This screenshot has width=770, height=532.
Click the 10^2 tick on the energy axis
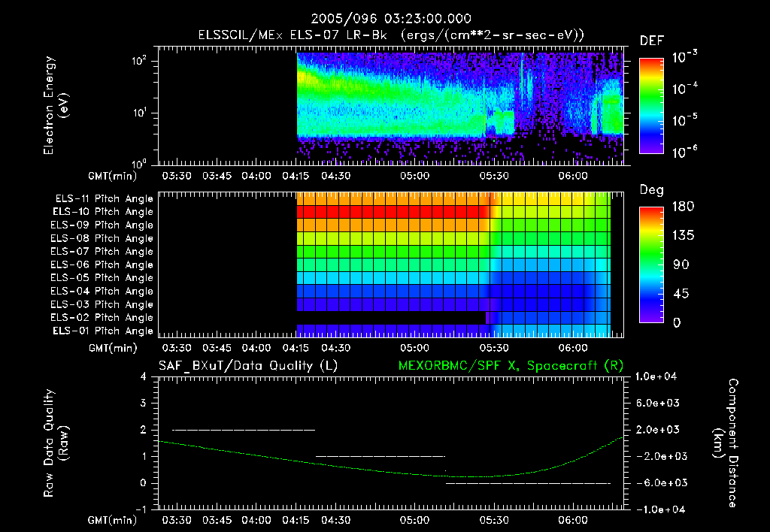139,60
